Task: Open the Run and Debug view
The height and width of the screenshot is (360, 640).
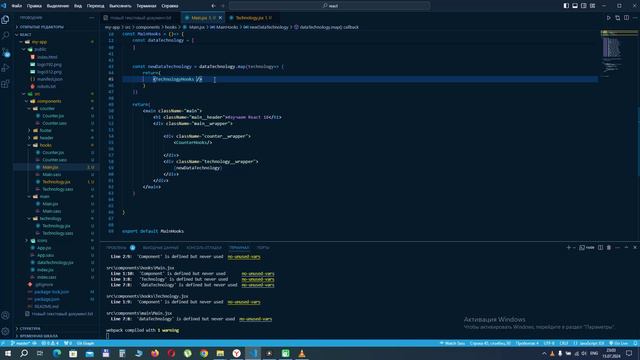Action: click(5, 68)
